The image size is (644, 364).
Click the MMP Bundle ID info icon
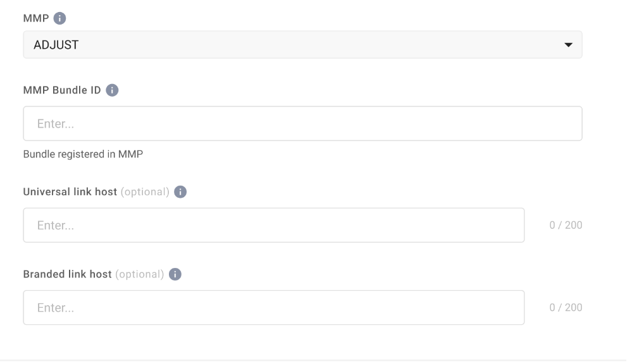113,90
